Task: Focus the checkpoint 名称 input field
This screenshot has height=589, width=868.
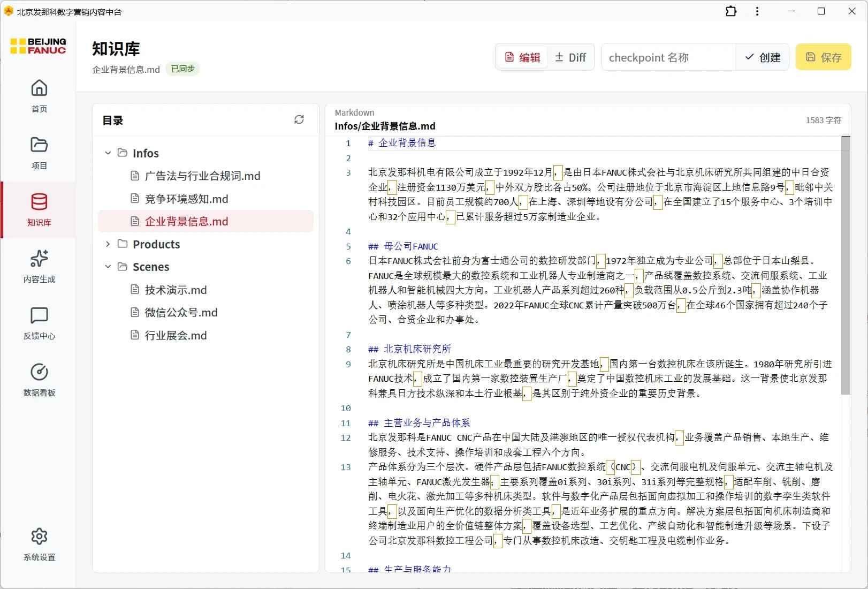Action: (669, 57)
